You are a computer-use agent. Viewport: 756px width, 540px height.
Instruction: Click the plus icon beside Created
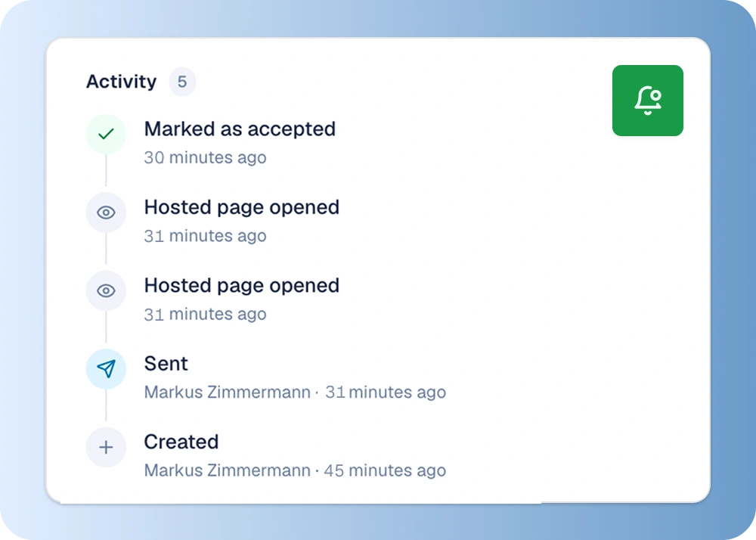pyautogui.click(x=106, y=448)
